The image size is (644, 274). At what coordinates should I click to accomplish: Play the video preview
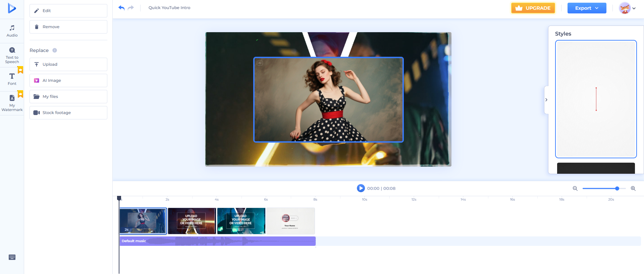click(361, 188)
